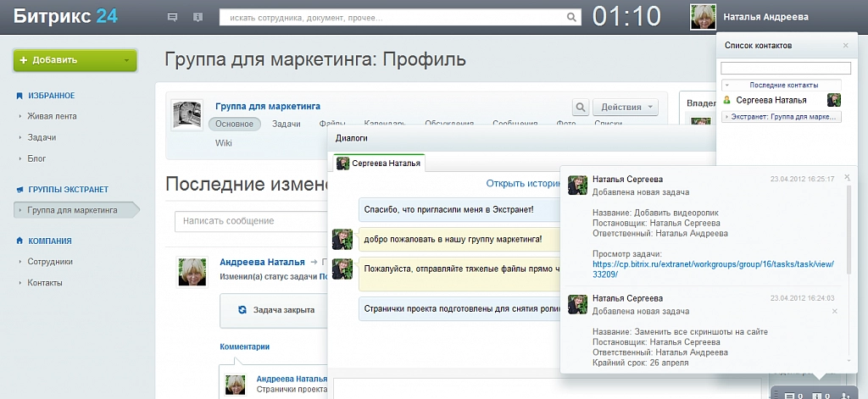This screenshot has width=868, height=399.
Task: Click the ИЗБРАННОЕ section header
Action: tap(51, 96)
